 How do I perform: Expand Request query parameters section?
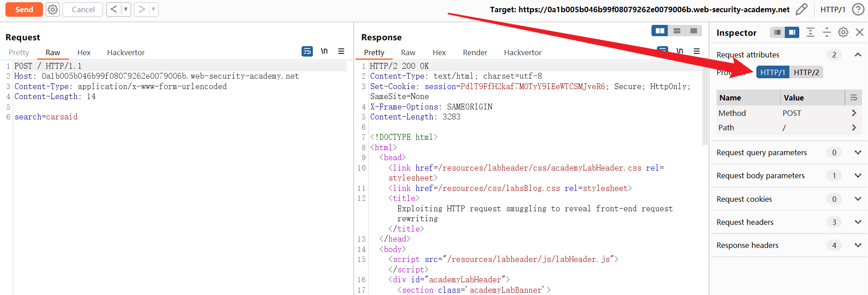[x=858, y=152]
